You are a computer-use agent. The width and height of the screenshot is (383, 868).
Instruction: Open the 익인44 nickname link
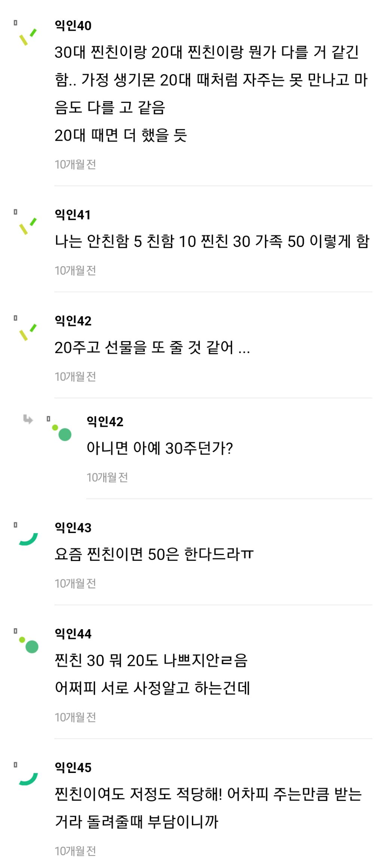pos(73,633)
